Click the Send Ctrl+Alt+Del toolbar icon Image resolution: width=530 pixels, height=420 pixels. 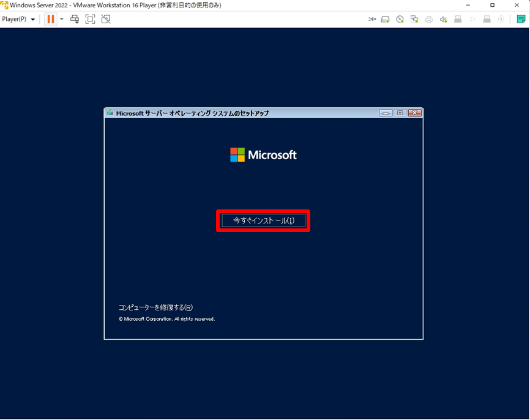point(75,19)
